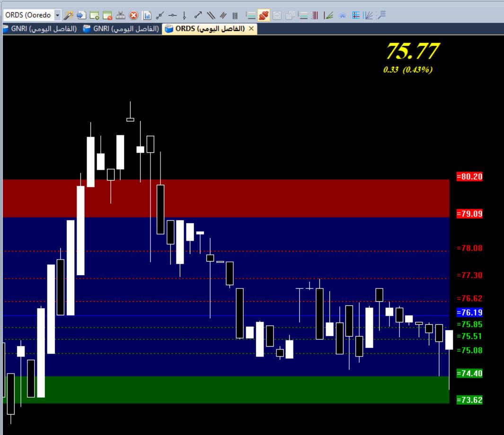This screenshot has width=504, height=435.
Task: Click the =78.08 level label
Action: point(469,248)
